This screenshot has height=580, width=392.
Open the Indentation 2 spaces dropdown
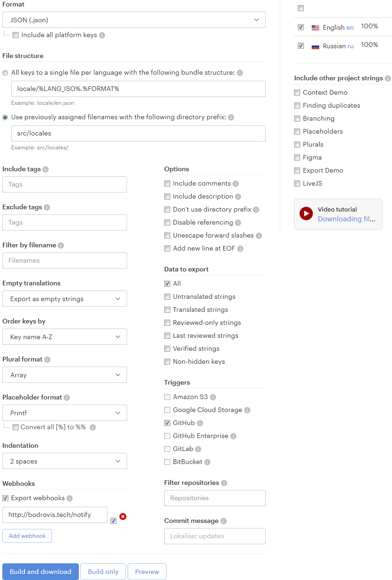pos(64,461)
